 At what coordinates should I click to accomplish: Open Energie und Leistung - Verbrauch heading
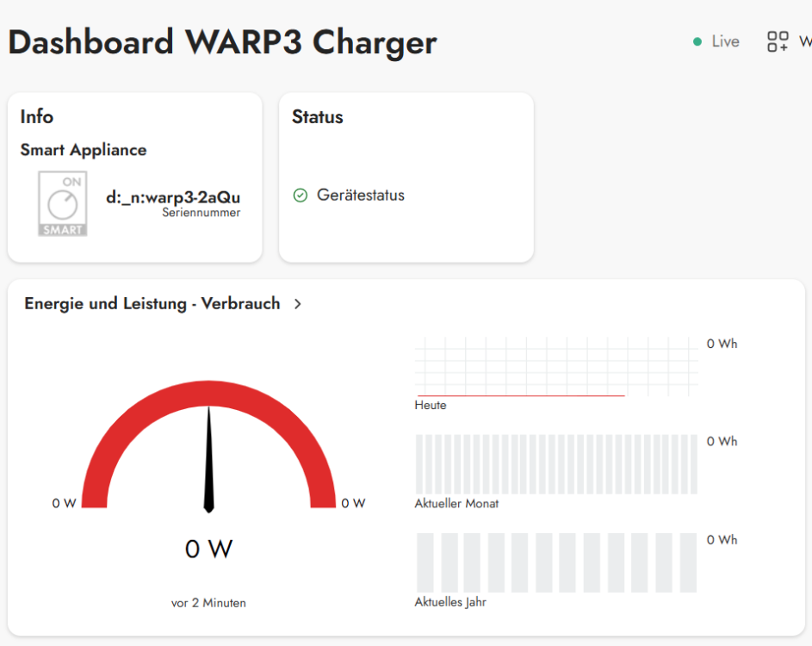coord(152,303)
